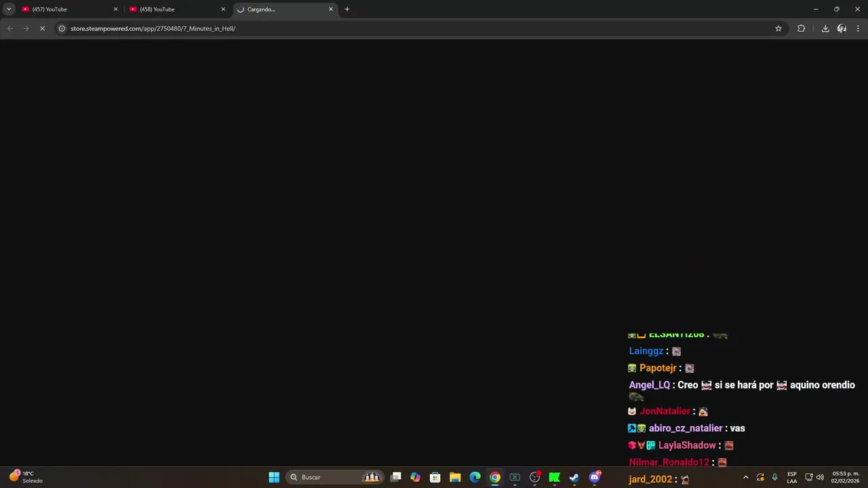
Task: Go back to previous page
Action: coord(9,28)
